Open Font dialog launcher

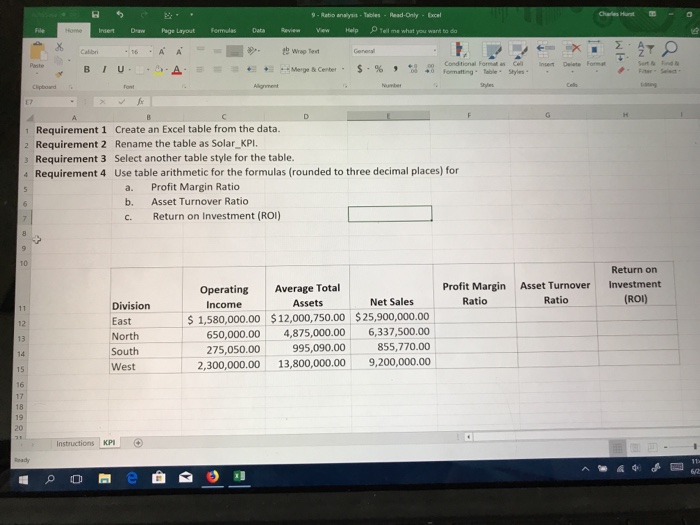pyautogui.click(x=184, y=86)
